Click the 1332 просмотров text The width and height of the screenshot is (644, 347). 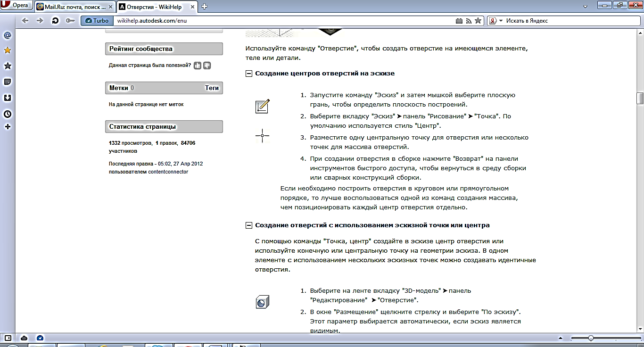pos(130,143)
